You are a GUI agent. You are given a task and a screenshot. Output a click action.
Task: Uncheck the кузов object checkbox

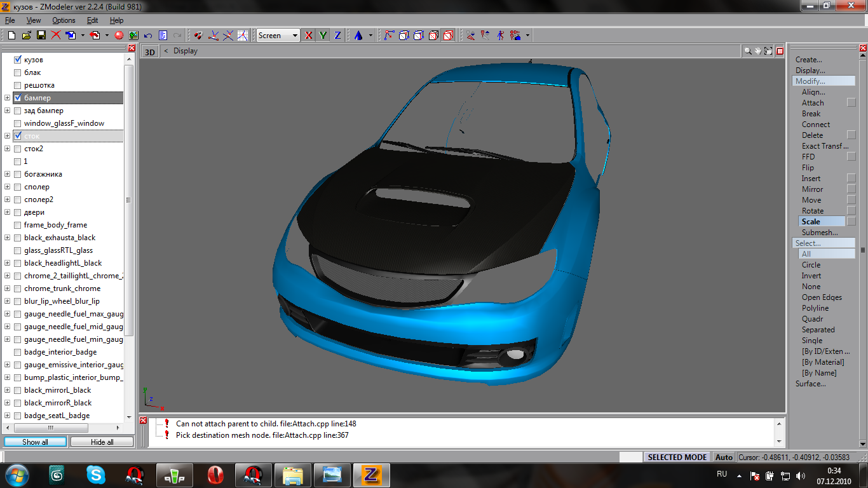tap(18, 60)
